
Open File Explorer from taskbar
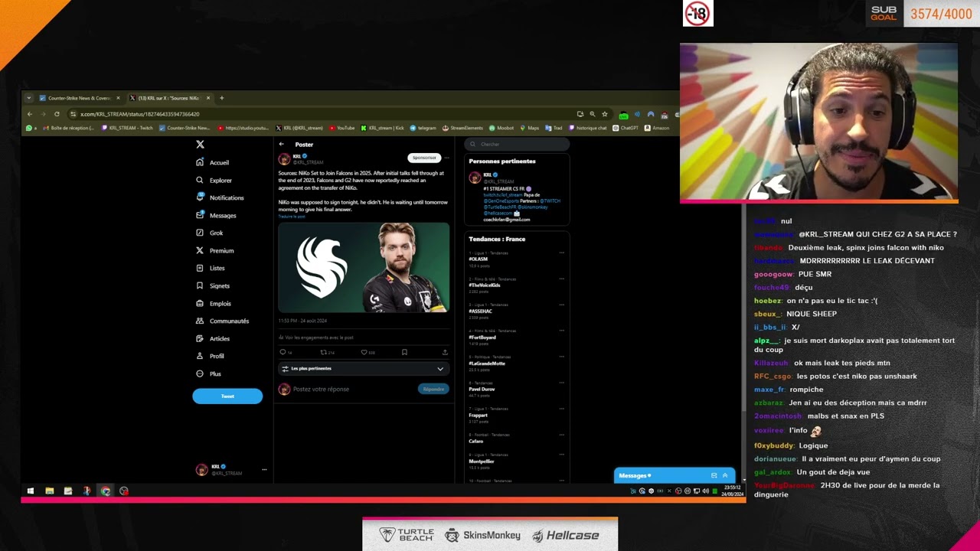49,491
